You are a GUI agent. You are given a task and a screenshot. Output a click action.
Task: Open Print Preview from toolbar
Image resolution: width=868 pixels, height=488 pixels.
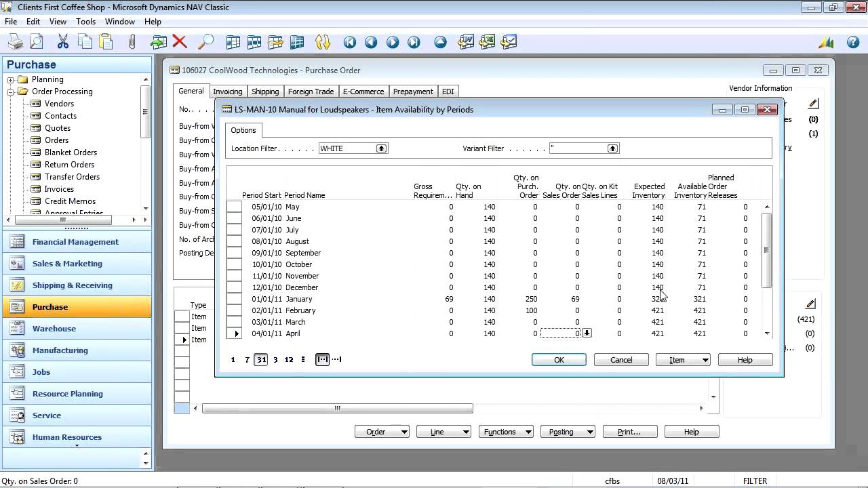(x=37, y=42)
